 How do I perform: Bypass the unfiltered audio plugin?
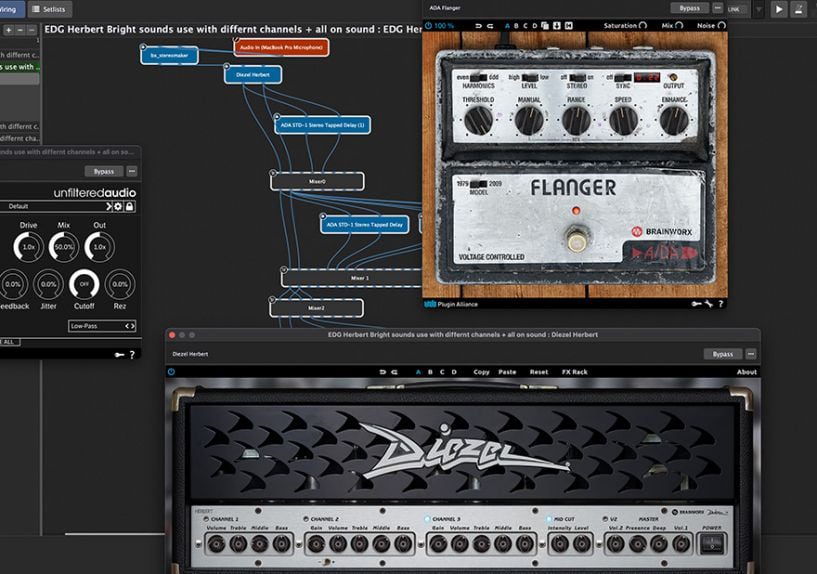point(104,171)
